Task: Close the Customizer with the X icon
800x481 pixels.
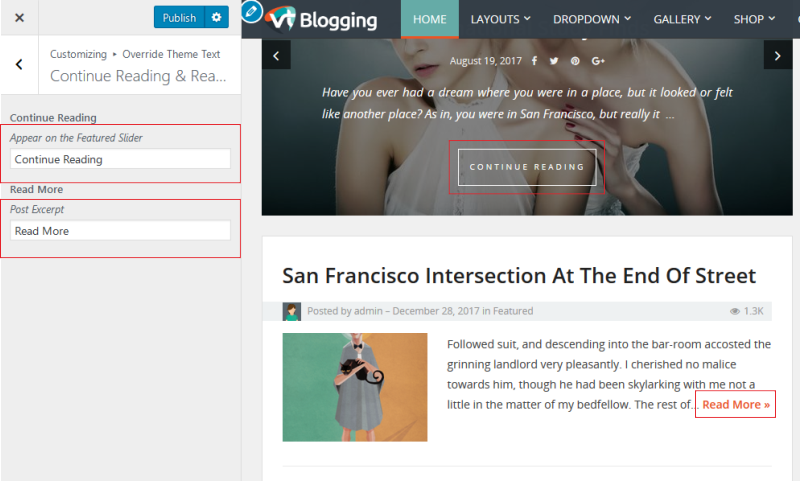Action: click(19, 18)
